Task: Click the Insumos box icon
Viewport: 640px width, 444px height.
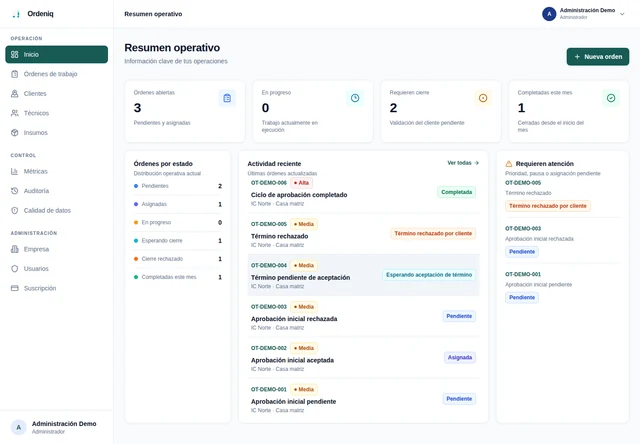Action: pos(15,133)
